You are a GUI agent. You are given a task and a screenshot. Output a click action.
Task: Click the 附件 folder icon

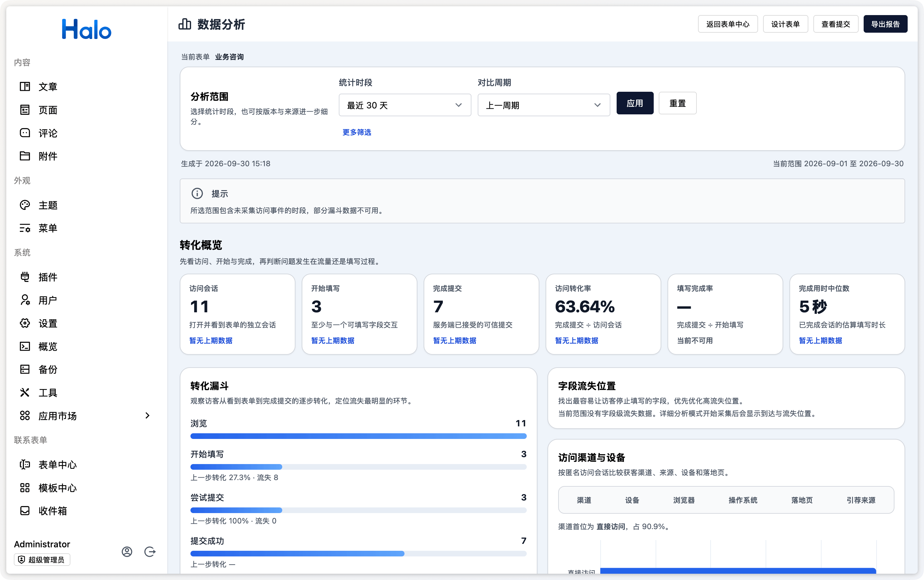pos(25,156)
